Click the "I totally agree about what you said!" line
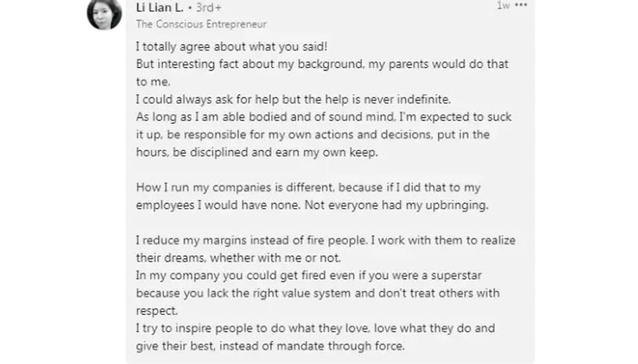The width and height of the screenshot is (638, 364). (231, 47)
